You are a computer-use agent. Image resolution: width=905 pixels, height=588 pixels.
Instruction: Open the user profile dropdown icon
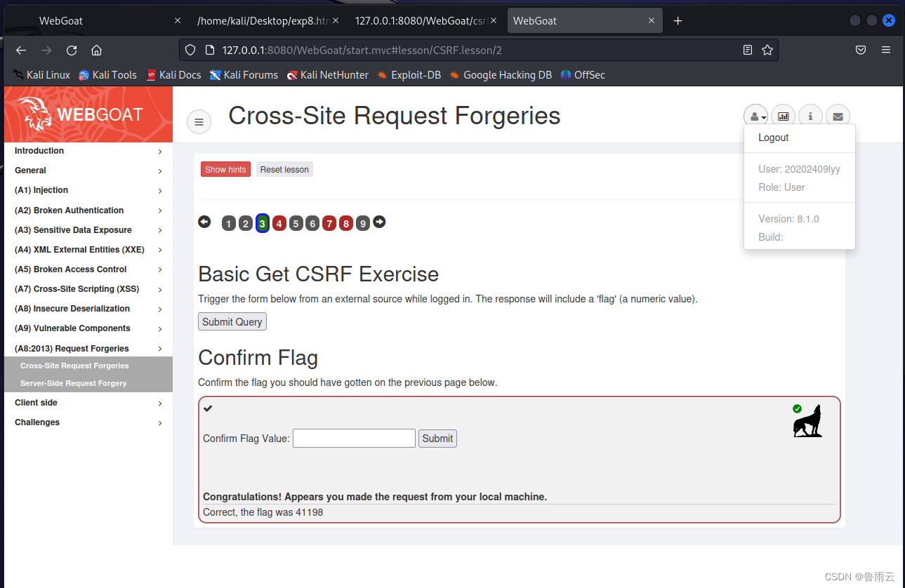tap(755, 116)
